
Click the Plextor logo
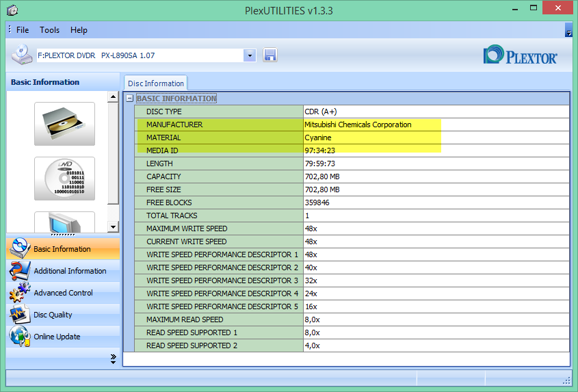click(521, 55)
